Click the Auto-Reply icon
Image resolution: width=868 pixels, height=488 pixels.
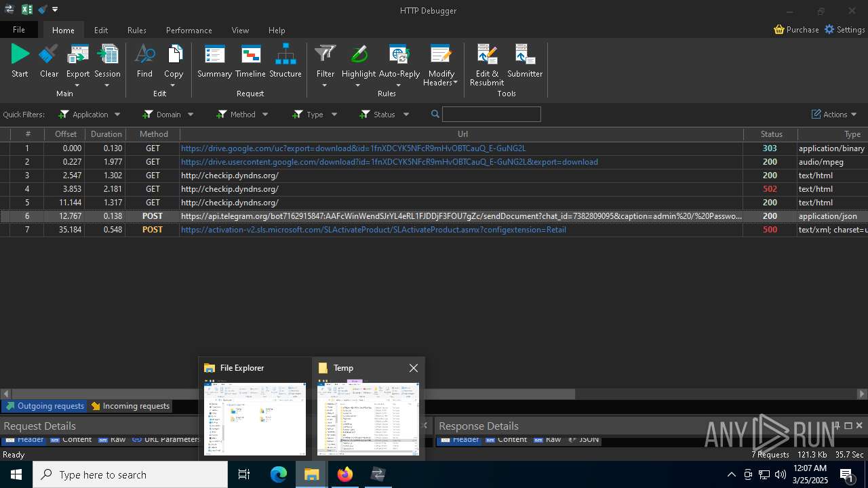[399, 54]
